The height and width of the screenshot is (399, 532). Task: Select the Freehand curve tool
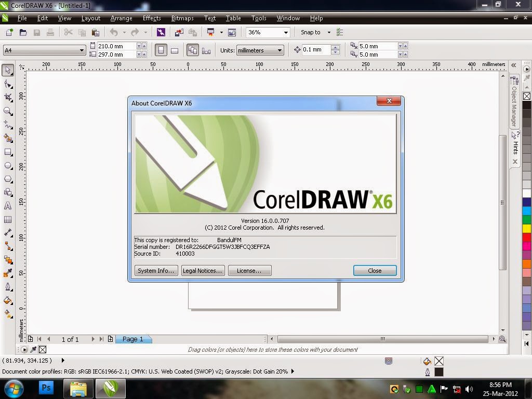click(x=8, y=125)
